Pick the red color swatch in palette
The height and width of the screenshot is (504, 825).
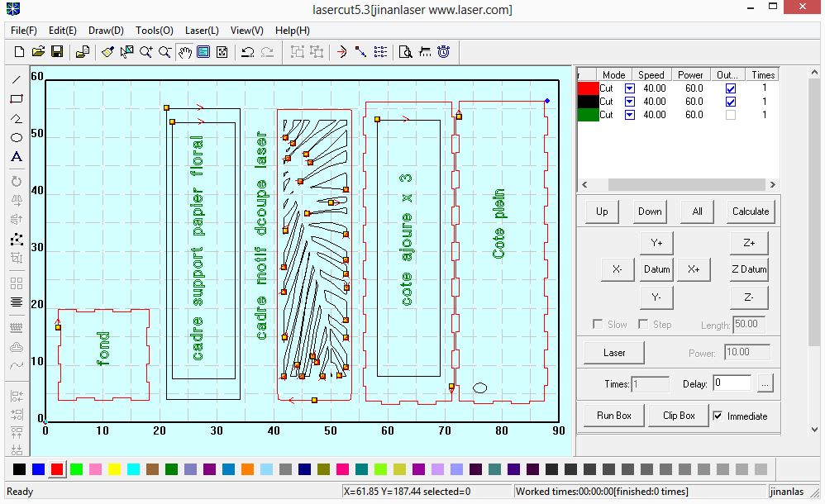pyautogui.click(x=57, y=468)
